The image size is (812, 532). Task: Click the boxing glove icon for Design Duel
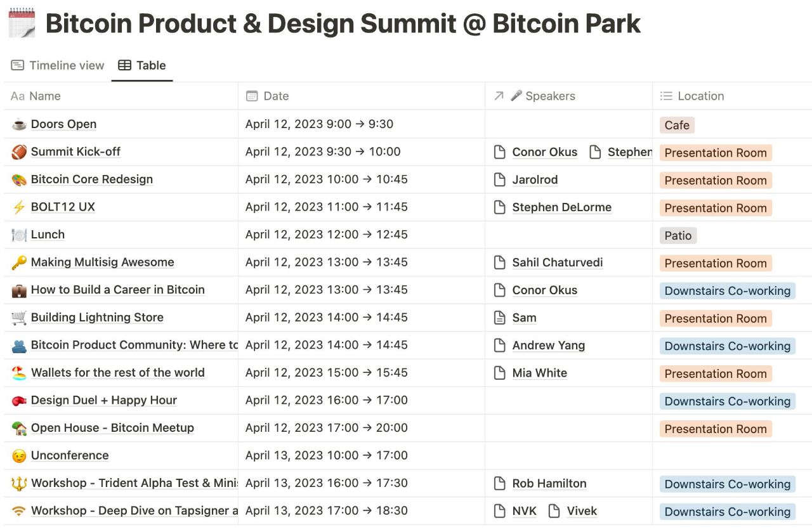click(19, 401)
